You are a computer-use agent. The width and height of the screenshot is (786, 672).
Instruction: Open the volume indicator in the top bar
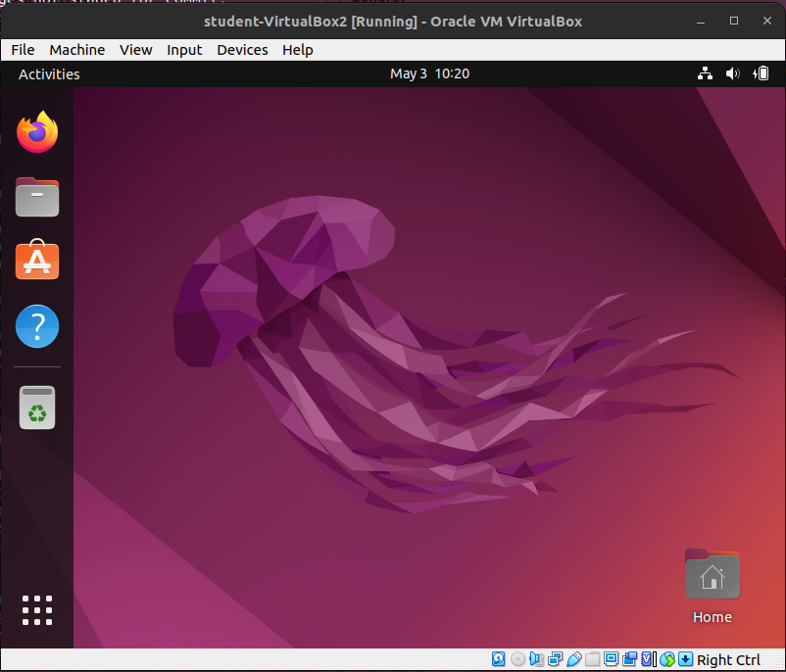pyautogui.click(x=733, y=73)
